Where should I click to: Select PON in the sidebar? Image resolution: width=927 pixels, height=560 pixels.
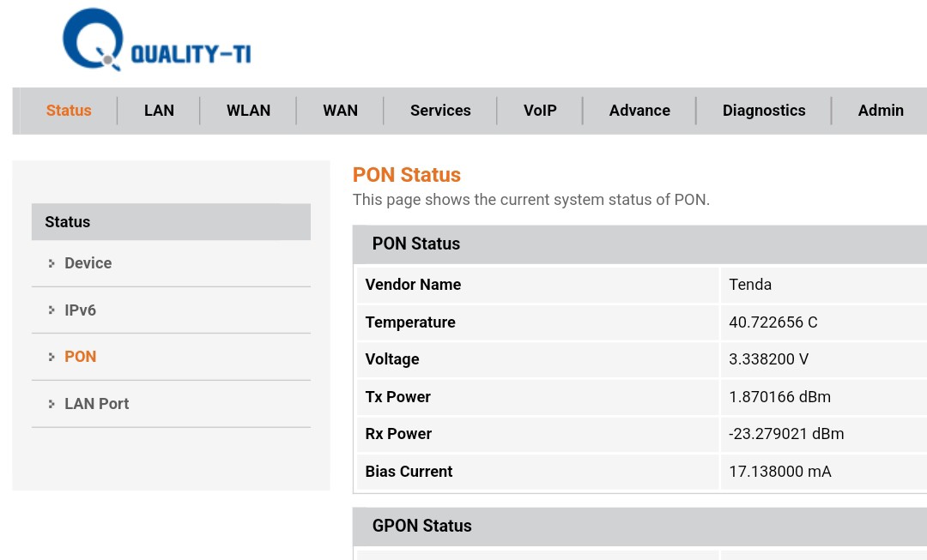80,357
